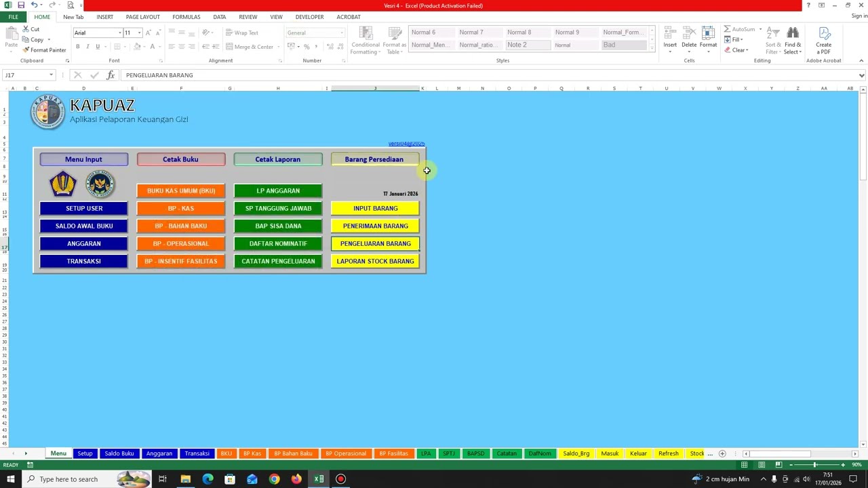Click the SETUP USER button

click(84, 208)
